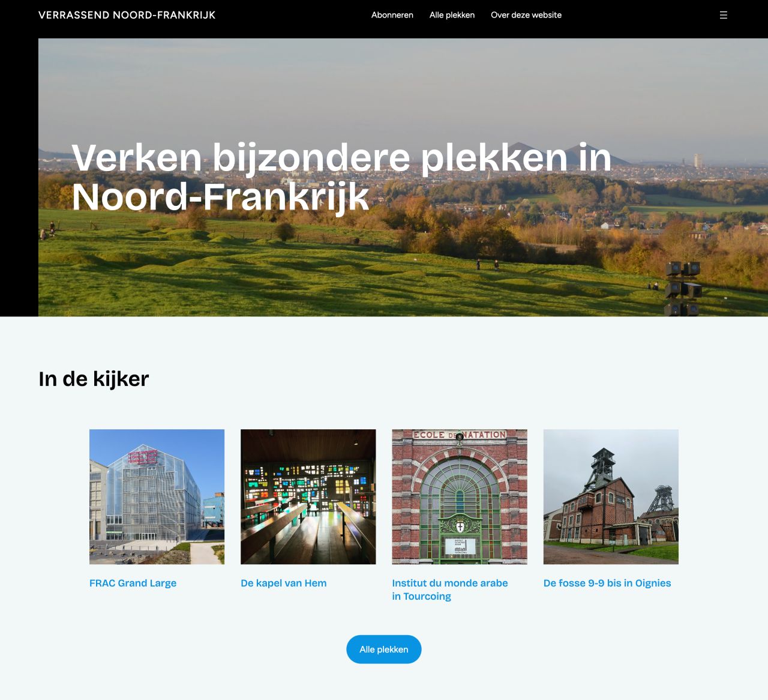This screenshot has width=768, height=700.
Task: Open De fosse 9-9 bis in Oignies link
Action: [607, 583]
